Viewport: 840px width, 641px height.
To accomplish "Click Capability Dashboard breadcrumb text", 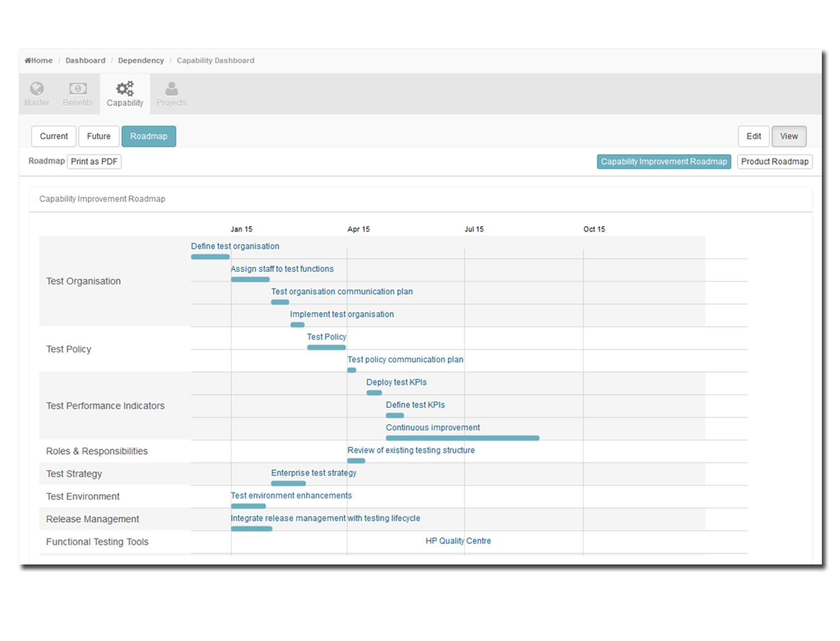I will point(215,60).
